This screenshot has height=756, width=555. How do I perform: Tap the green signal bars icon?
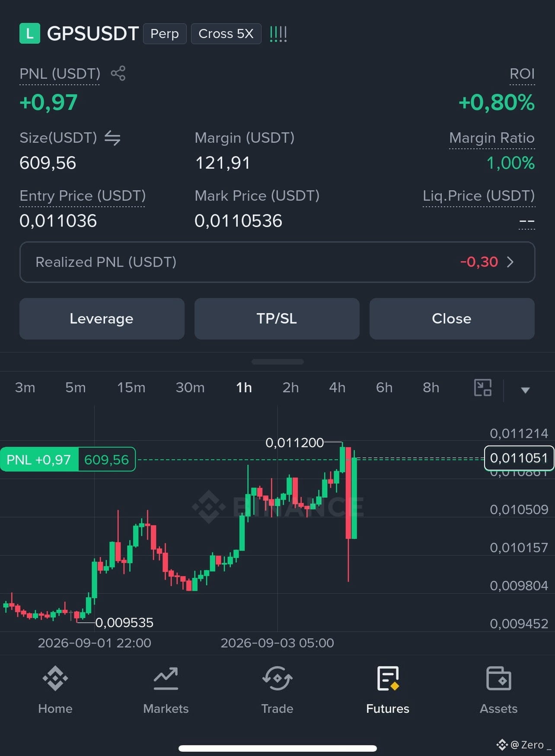pos(278,34)
